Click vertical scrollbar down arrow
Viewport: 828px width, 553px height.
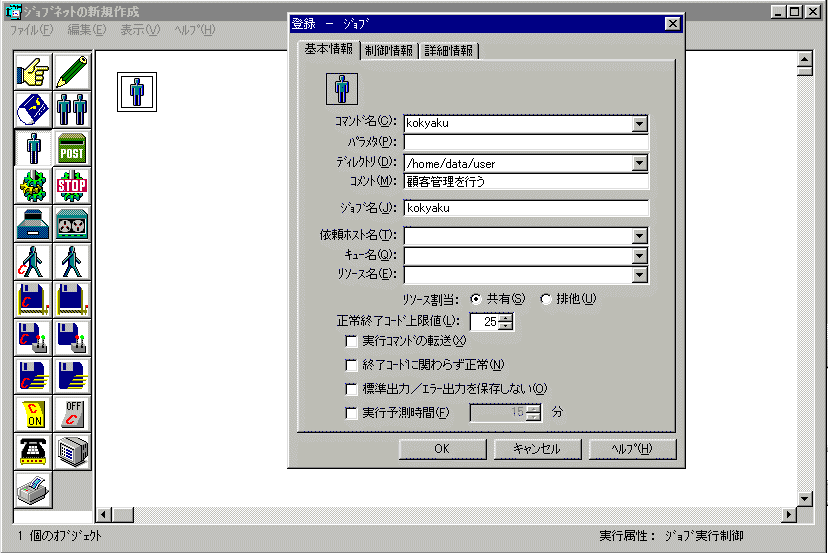[804, 499]
